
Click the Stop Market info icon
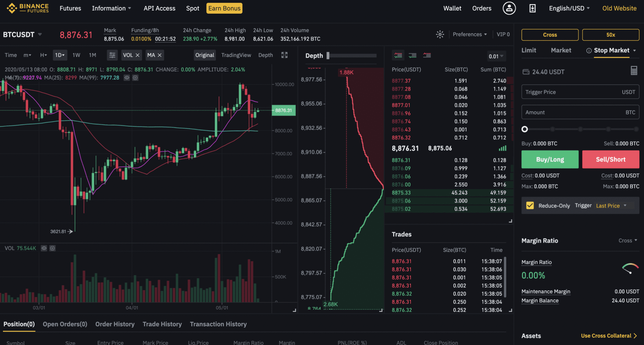(589, 51)
